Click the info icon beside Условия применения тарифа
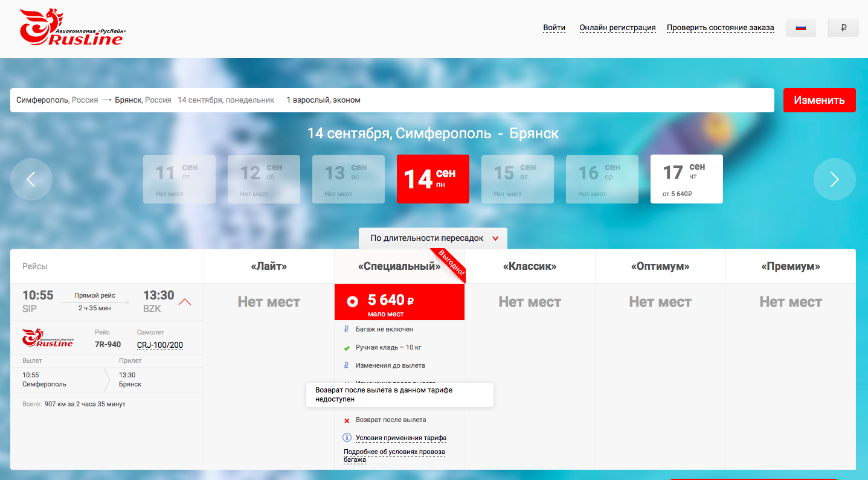Viewport: 868px width, 480px height. (x=347, y=438)
